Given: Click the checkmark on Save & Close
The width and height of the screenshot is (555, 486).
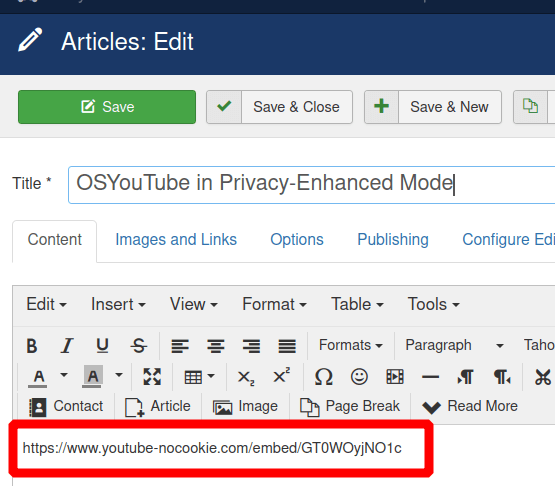Looking at the screenshot, I should [x=224, y=106].
